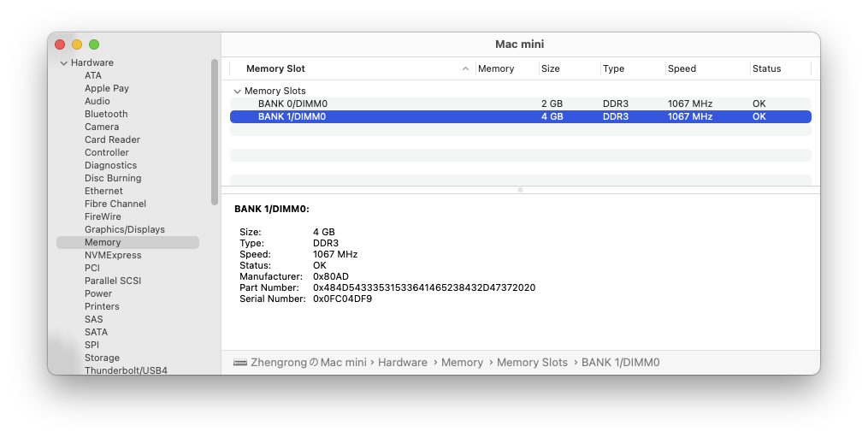Select SAS in the sidebar

tap(93, 319)
